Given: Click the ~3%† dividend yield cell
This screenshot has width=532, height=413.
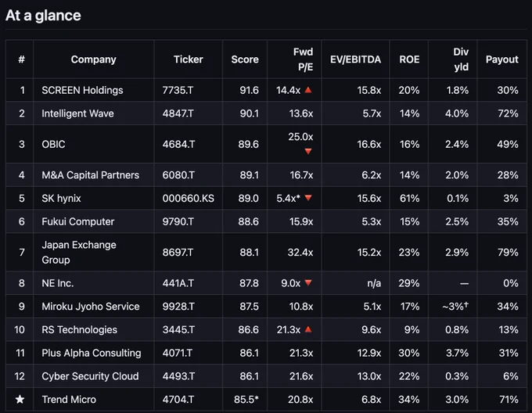Looking at the screenshot, I should (455, 306).
